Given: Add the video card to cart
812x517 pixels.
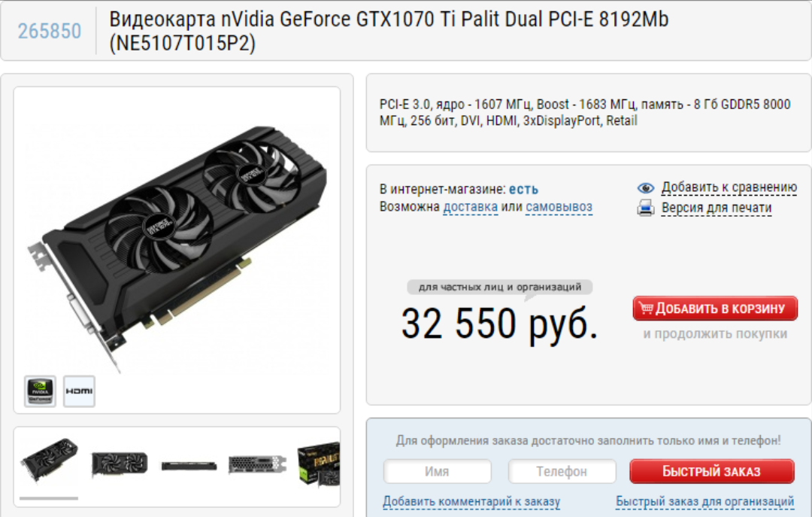Looking at the screenshot, I should pos(715,309).
